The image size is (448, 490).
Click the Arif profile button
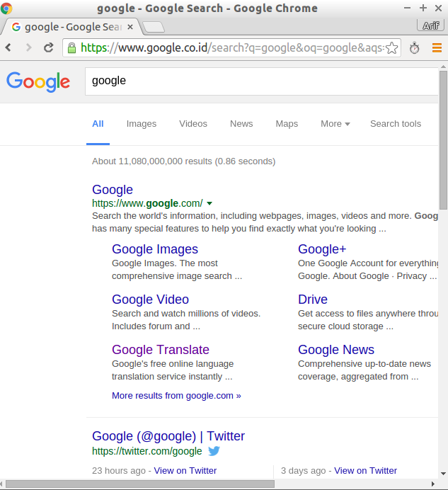click(x=430, y=25)
